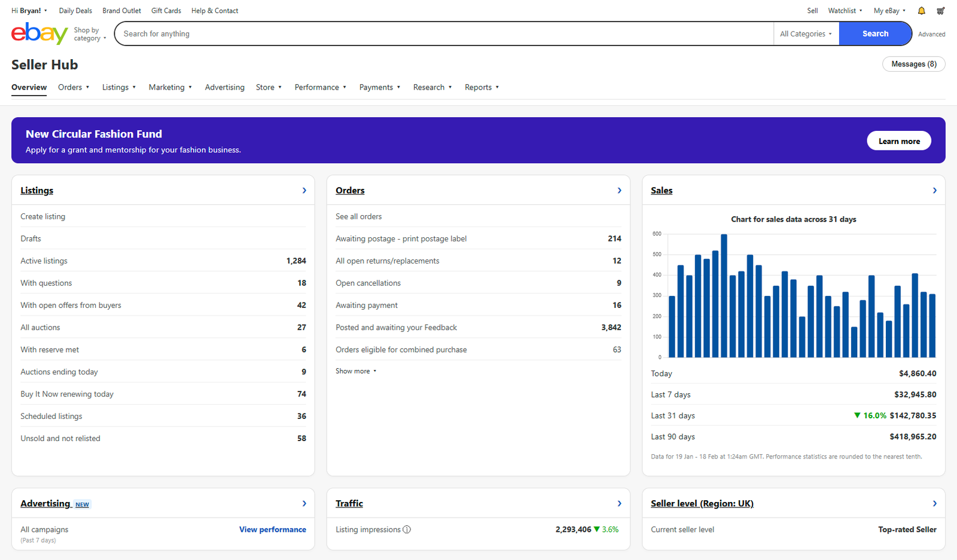Click Learn more on the banner
This screenshot has width=957, height=560.
tap(898, 141)
